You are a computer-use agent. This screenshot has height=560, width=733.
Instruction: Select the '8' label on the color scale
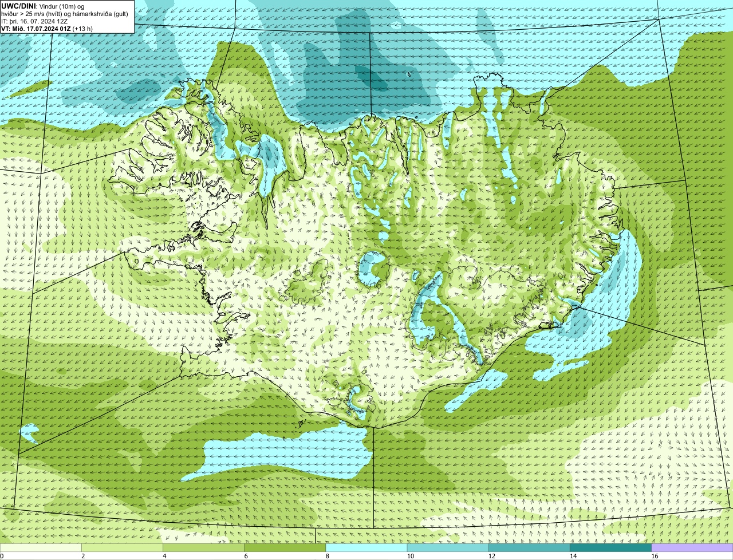pos(327,556)
